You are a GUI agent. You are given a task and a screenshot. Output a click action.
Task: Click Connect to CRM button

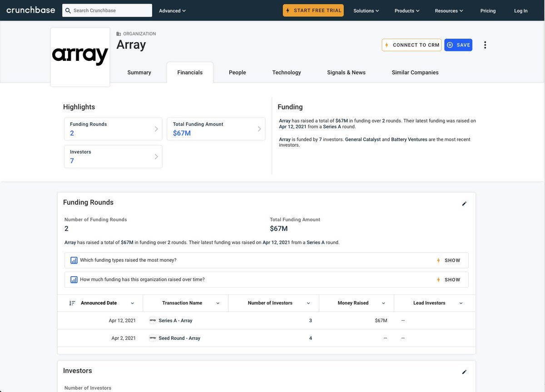click(x=411, y=45)
